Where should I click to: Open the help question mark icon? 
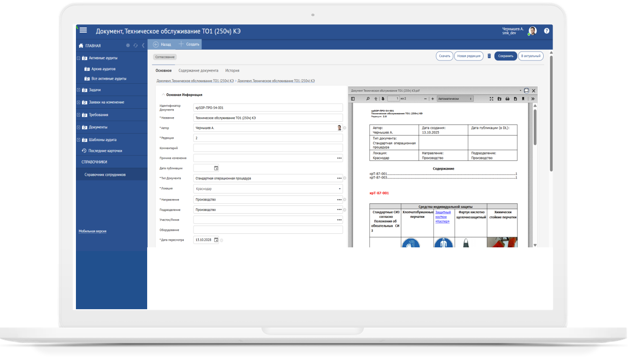[x=546, y=31]
